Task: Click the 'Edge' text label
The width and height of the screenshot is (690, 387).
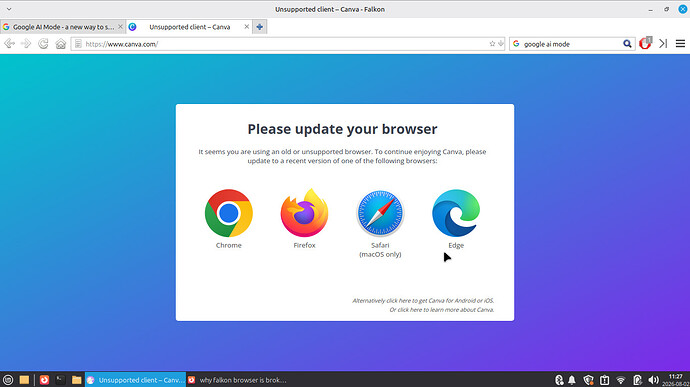Action: pos(456,245)
